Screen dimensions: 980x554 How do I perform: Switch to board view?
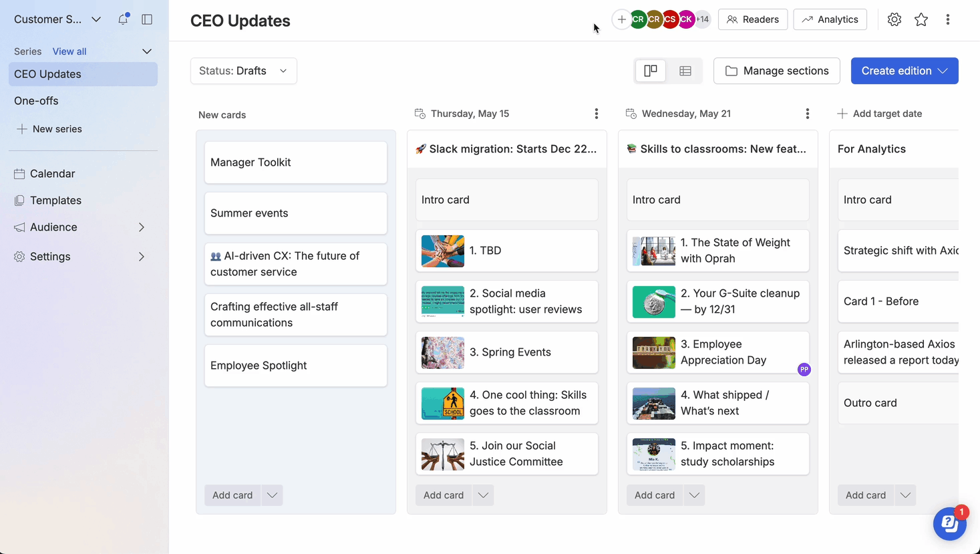(x=651, y=71)
